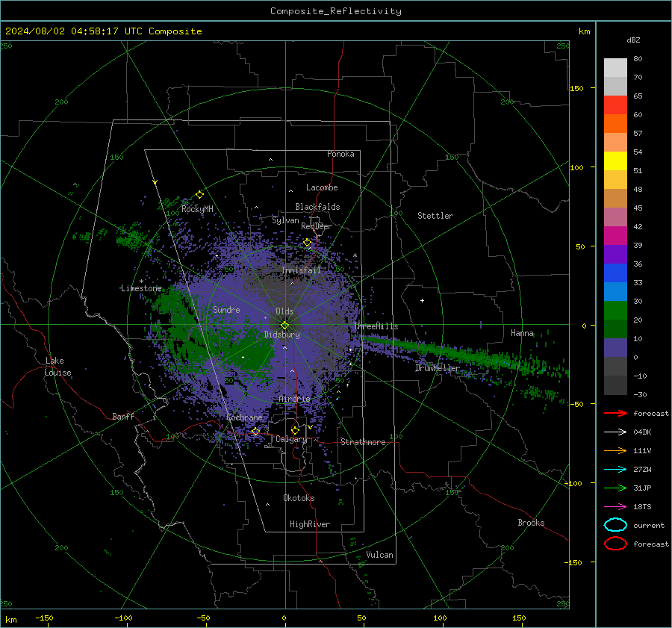Click the Stettler label
The height and width of the screenshot is (628, 672).
[x=435, y=216]
